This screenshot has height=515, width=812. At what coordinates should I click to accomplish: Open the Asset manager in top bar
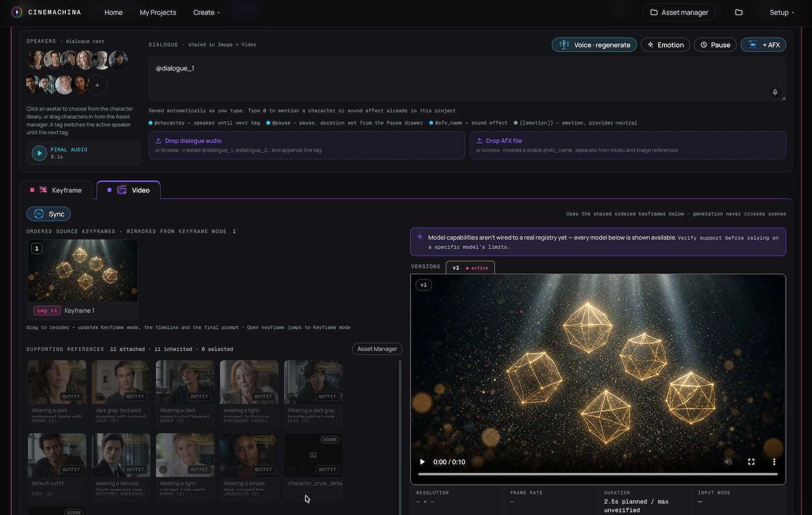tap(679, 12)
